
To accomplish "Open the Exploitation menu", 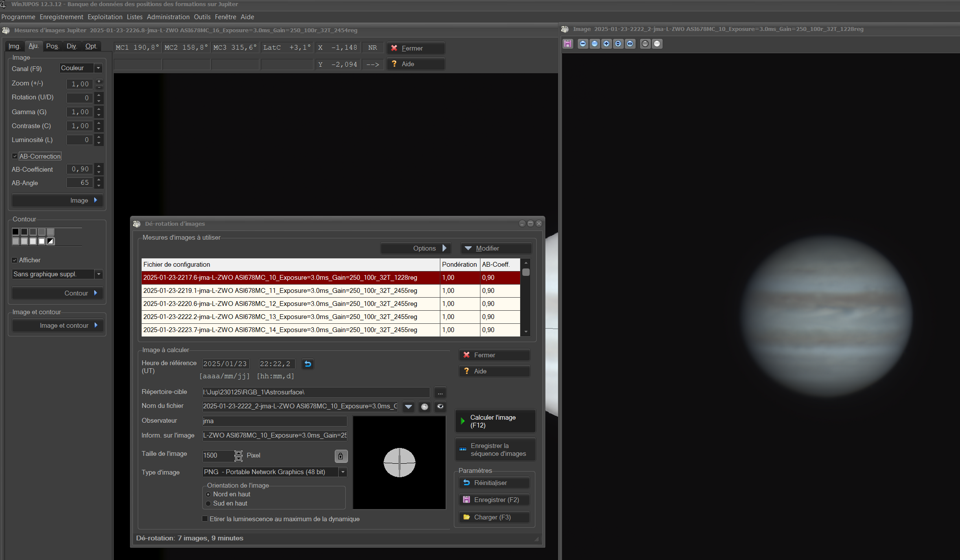I will pyautogui.click(x=105, y=17).
